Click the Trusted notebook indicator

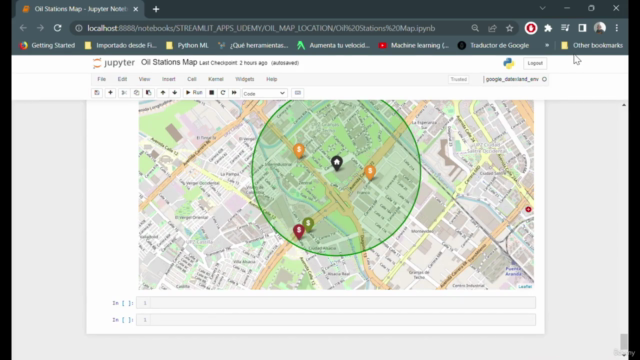coord(458,79)
